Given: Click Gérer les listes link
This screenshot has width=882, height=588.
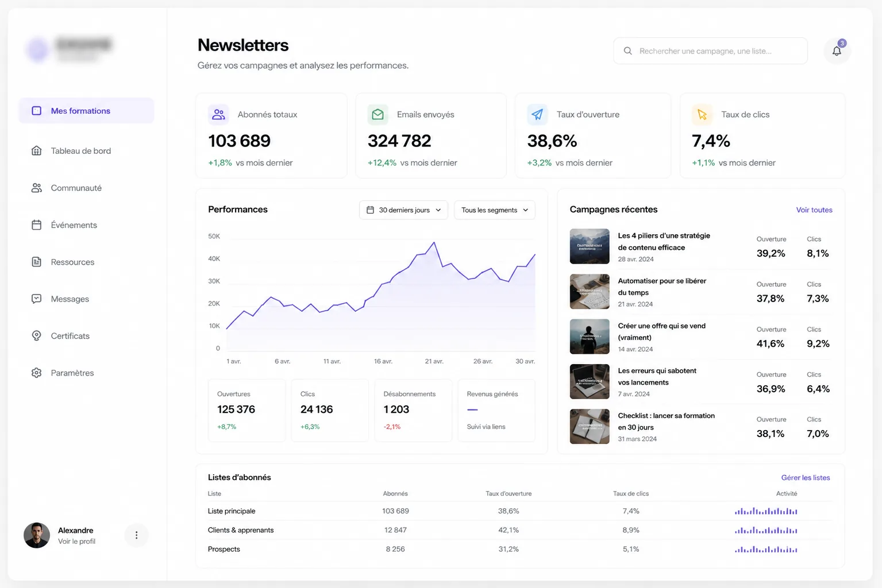Looking at the screenshot, I should click(x=806, y=478).
